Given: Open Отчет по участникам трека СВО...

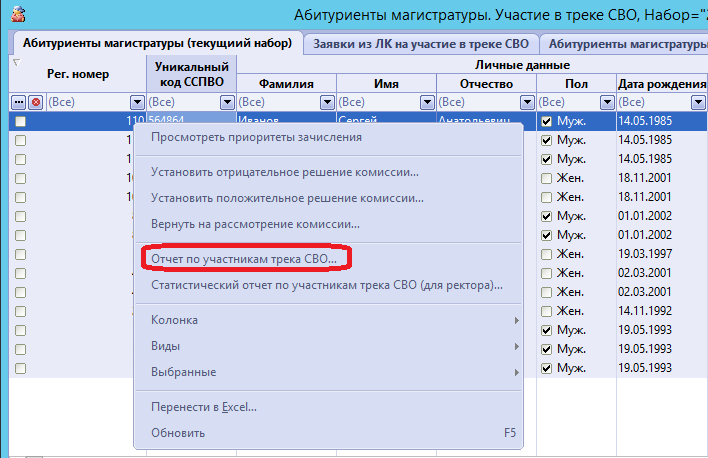Looking at the screenshot, I should tap(328, 259).
